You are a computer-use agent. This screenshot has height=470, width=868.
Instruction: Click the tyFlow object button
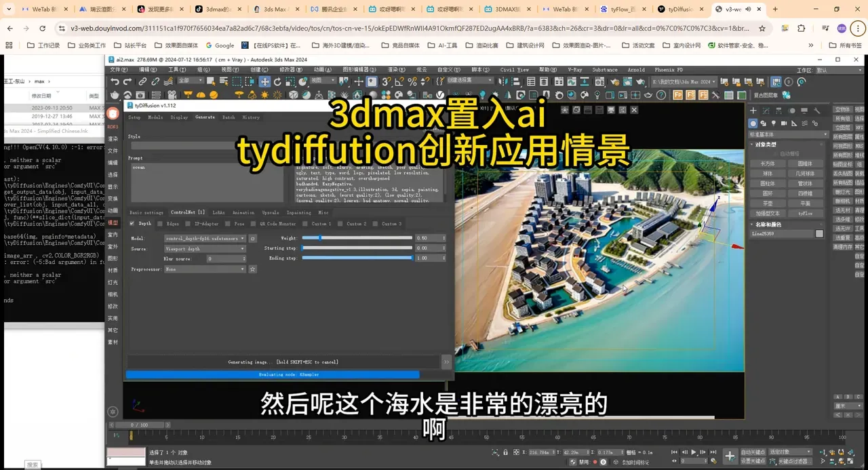(x=805, y=213)
